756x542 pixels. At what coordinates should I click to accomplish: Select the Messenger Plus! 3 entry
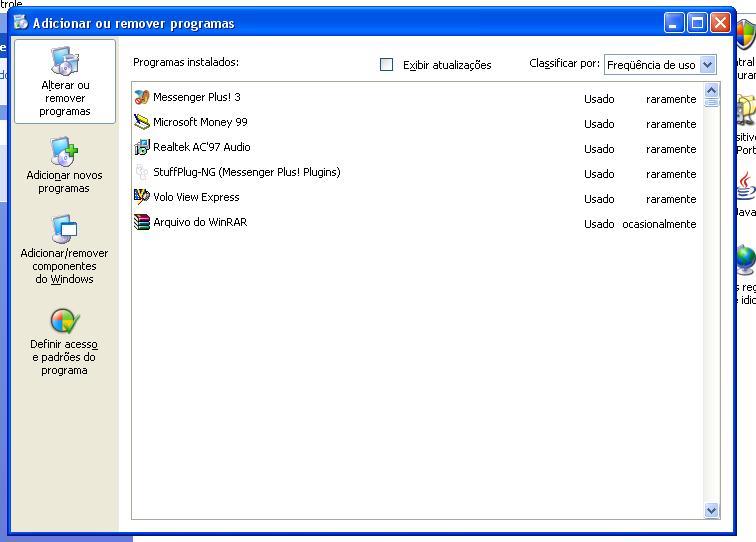click(x=416, y=97)
